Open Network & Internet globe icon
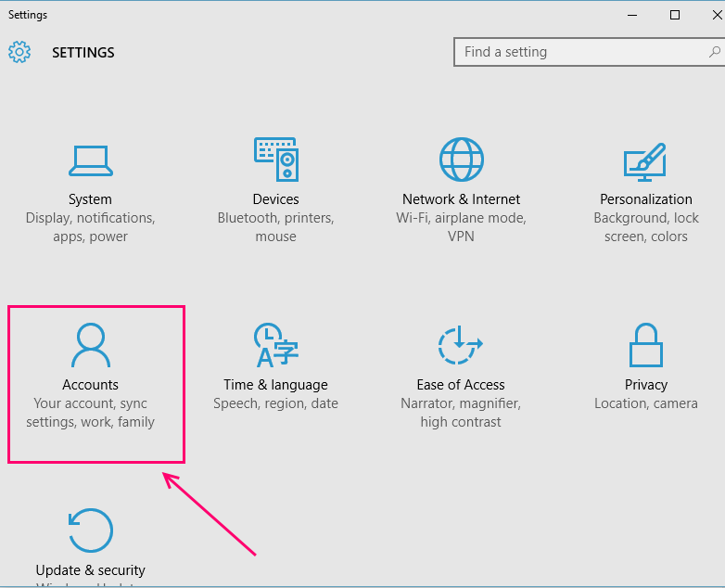This screenshot has width=725, height=588. [461, 160]
